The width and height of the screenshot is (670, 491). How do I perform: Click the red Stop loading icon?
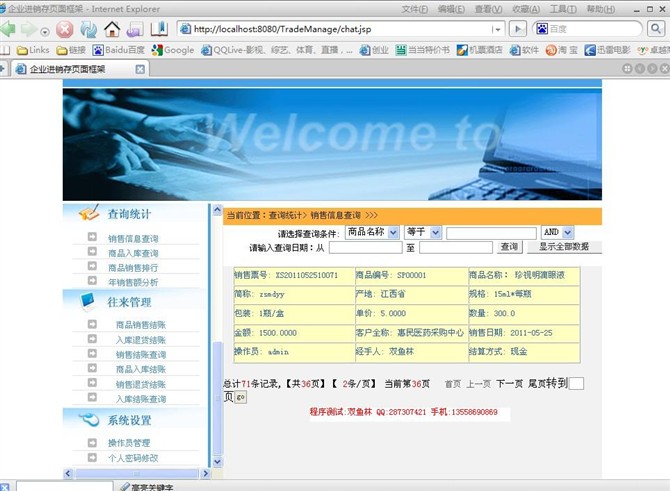(65, 29)
